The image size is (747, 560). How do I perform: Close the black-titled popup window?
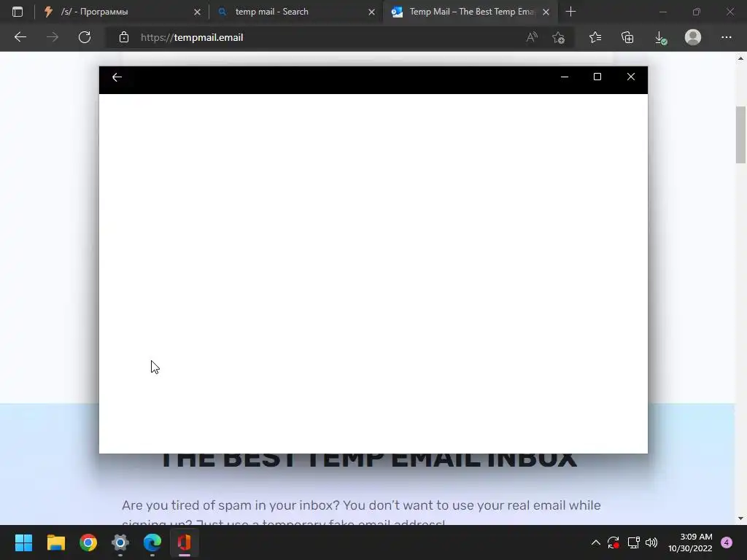631,77
